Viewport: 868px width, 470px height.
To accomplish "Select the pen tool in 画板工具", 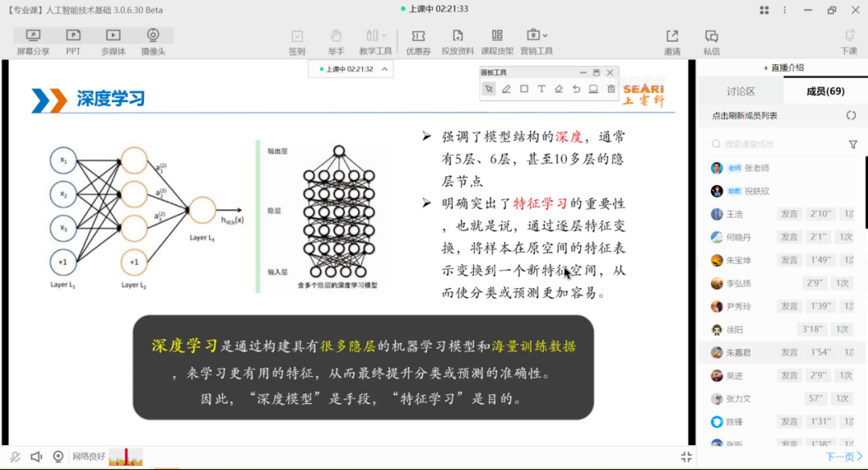I will coord(506,89).
